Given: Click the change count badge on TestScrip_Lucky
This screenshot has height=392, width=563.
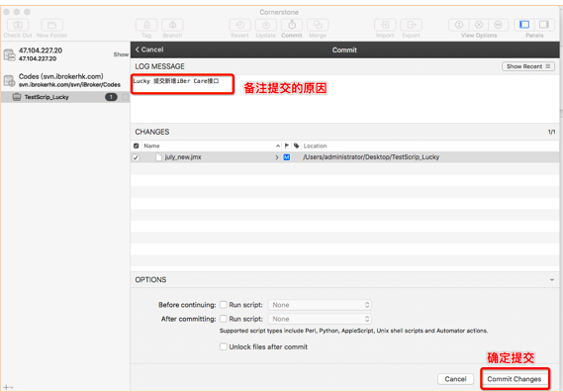Looking at the screenshot, I should pos(111,97).
